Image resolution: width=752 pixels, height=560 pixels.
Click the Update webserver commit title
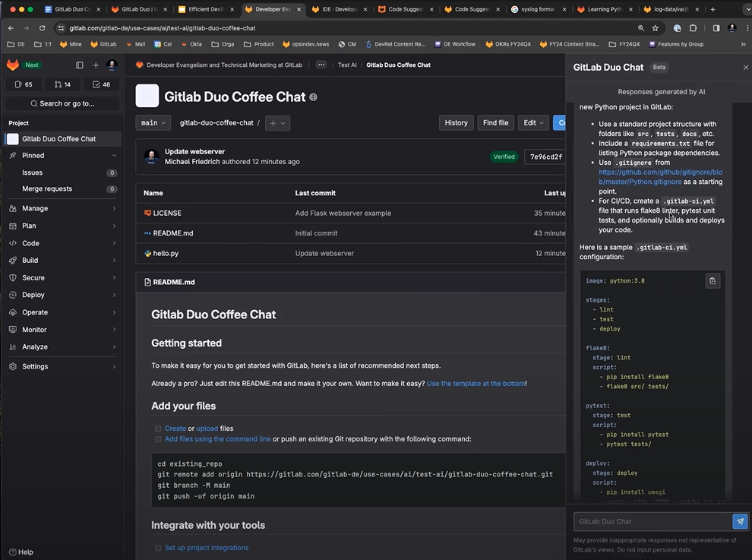point(194,152)
